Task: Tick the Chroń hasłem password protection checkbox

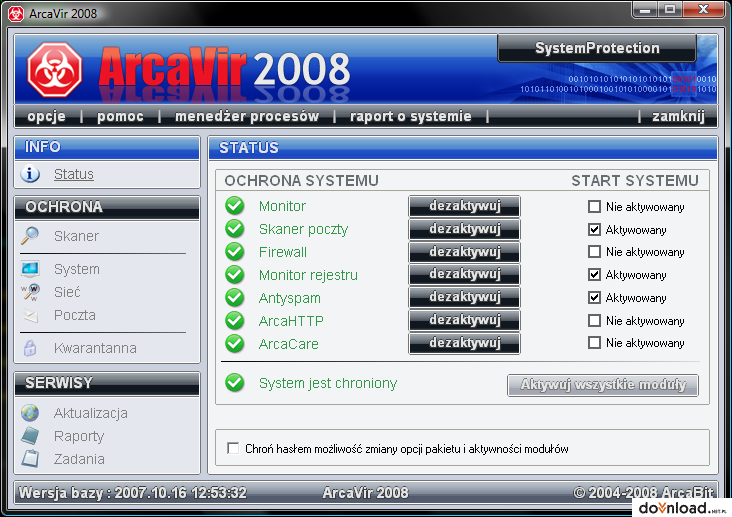Action: point(232,448)
